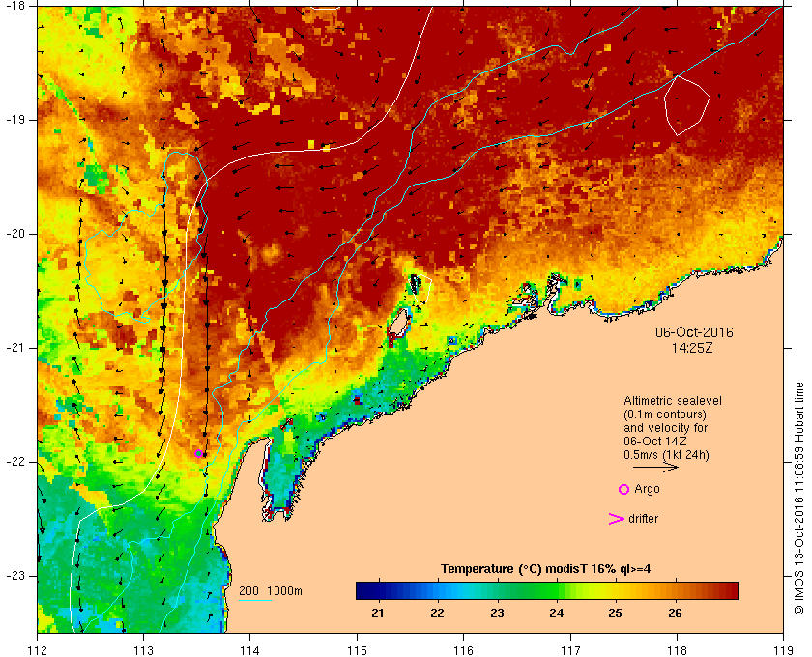
Task: Click the '112' longitude axis label
Action: pos(38,650)
